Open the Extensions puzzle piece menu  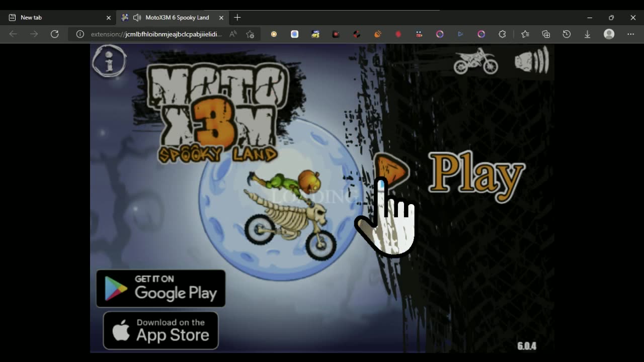click(x=502, y=34)
